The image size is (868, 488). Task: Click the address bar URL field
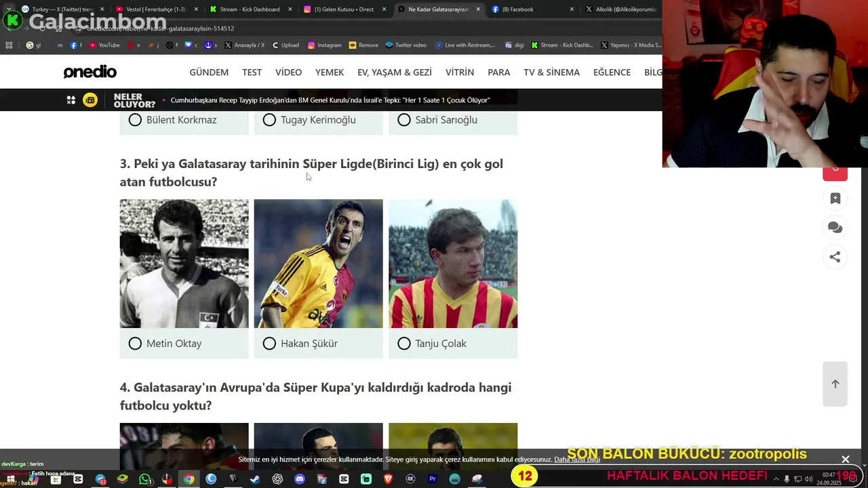tap(366, 28)
